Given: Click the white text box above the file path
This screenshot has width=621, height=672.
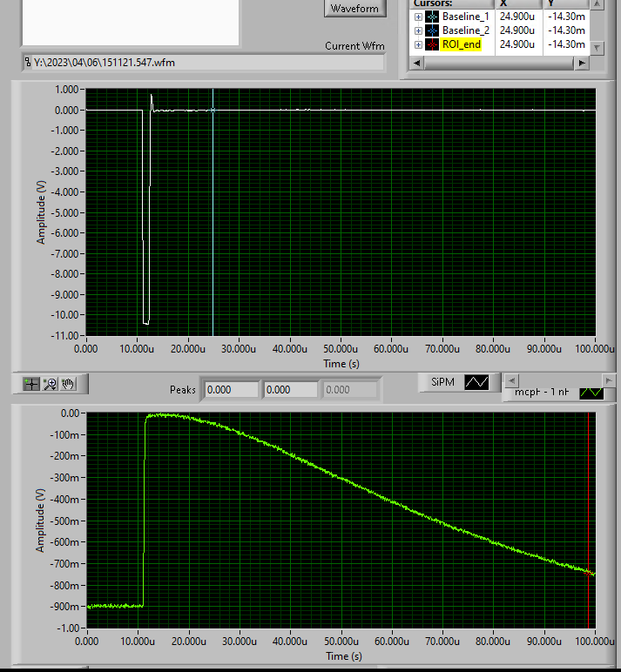Looking at the screenshot, I should (131, 23).
